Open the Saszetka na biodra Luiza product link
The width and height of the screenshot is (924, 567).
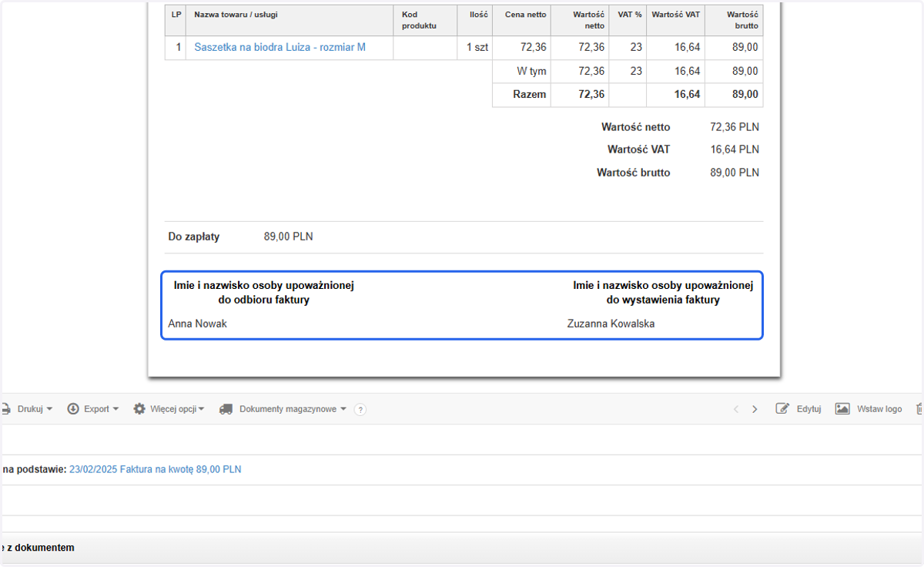pos(280,47)
